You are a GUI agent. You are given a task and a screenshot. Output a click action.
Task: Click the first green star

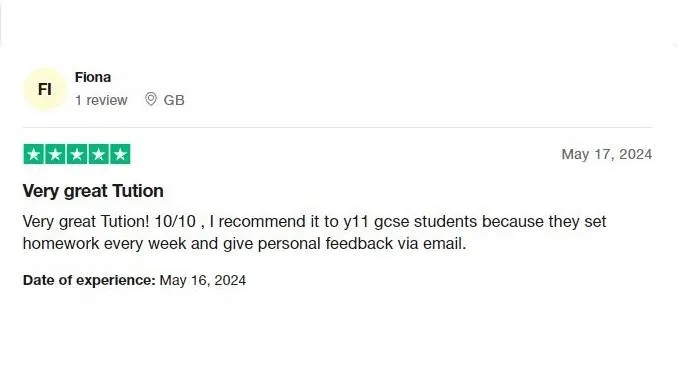pos(34,154)
